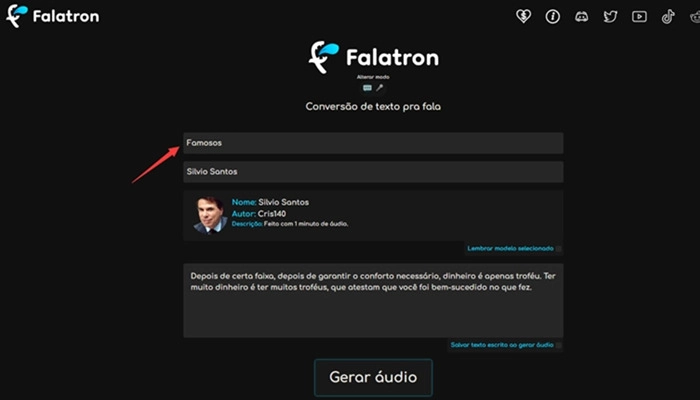700x400 pixels.
Task: Open the Famosos category dropdown
Action: tap(373, 143)
